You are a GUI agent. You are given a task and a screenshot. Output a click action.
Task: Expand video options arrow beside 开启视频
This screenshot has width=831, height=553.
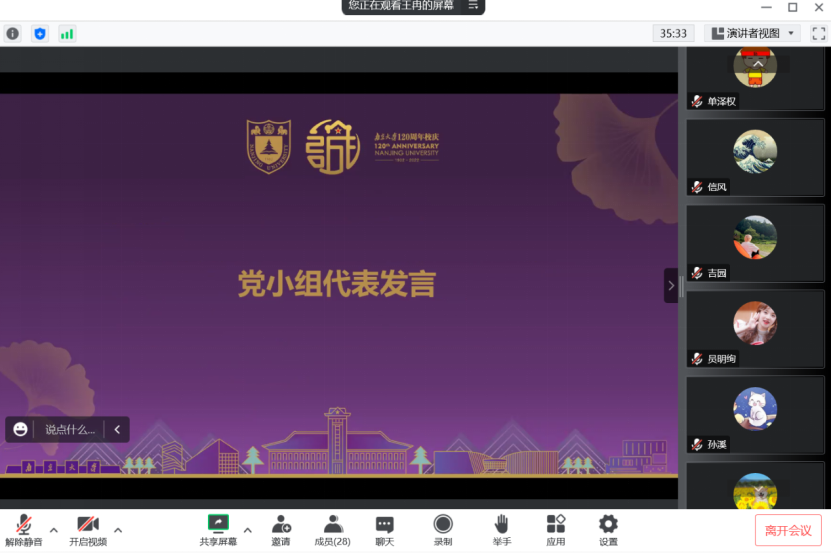pyautogui.click(x=118, y=530)
